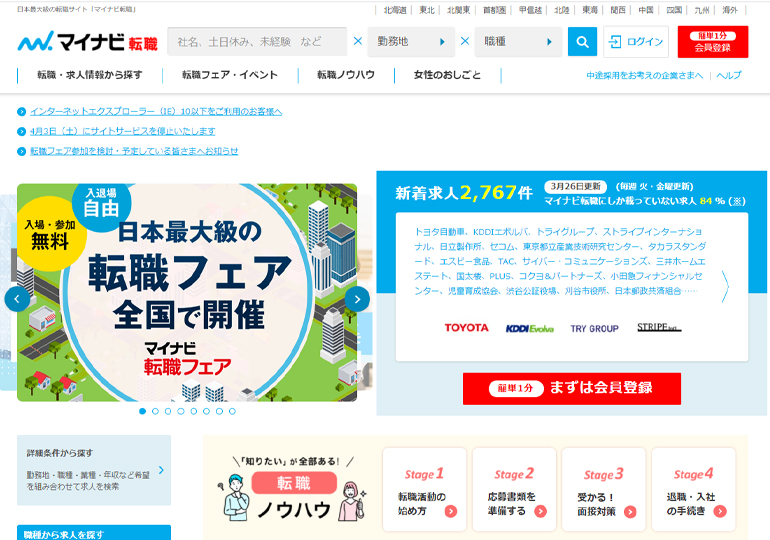Screen dimensions: 770x540
Task: Click the STRIPE logo
Action: click(659, 327)
